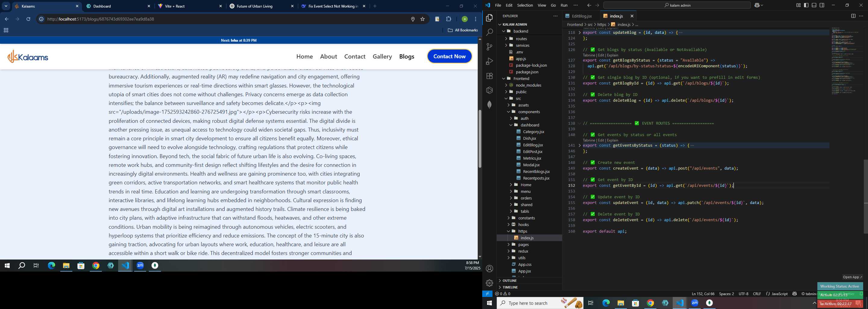Screen dimensions: 868x309
Task: Expand the OUTLINE section
Action: pyautogui.click(x=509, y=281)
